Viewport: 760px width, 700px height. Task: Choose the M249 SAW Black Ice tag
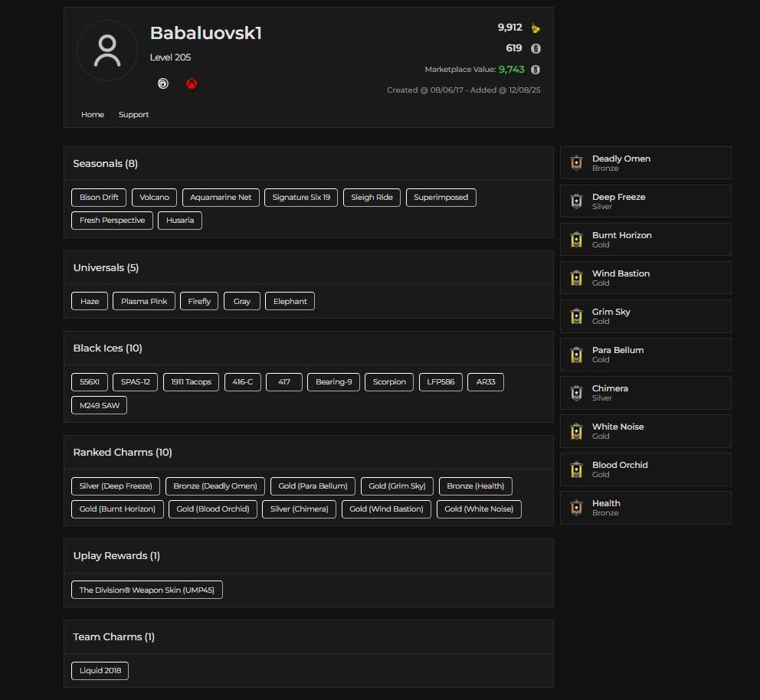point(100,405)
